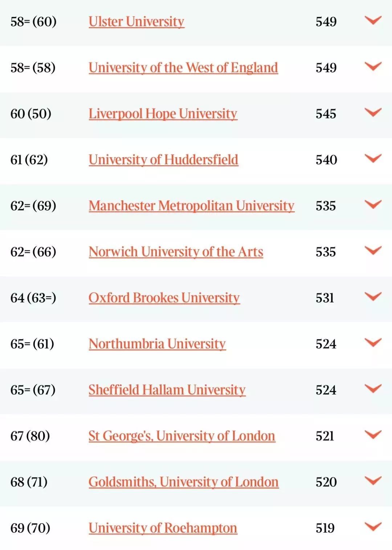Open University of the West of England link
392x550 pixels.
(183, 68)
